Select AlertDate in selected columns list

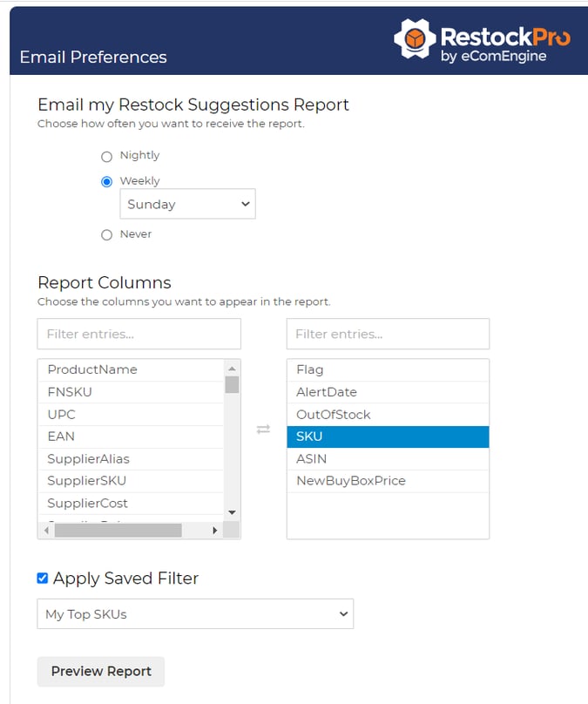coord(388,392)
